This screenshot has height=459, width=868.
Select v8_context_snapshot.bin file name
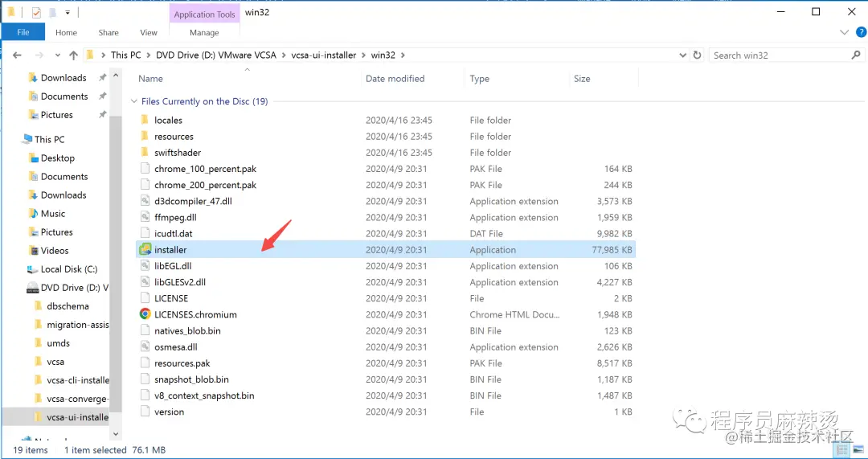[x=204, y=395]
